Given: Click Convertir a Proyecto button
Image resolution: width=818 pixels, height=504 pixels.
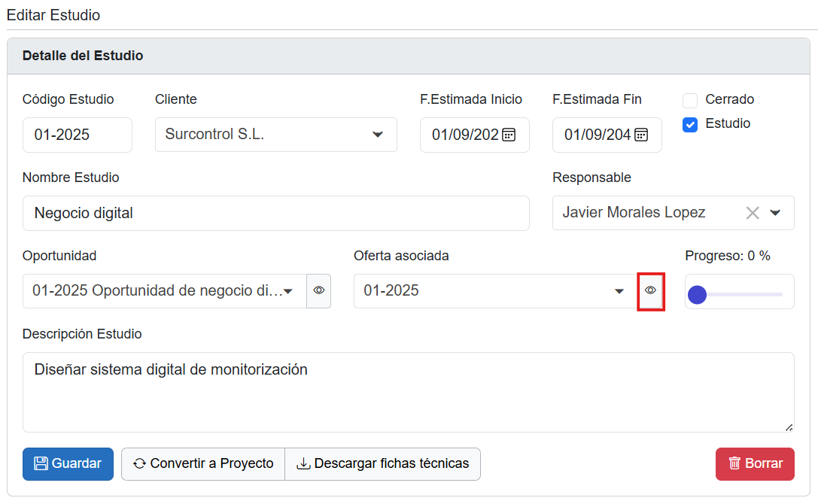Looking at the screenshot, I should point(203,464).
